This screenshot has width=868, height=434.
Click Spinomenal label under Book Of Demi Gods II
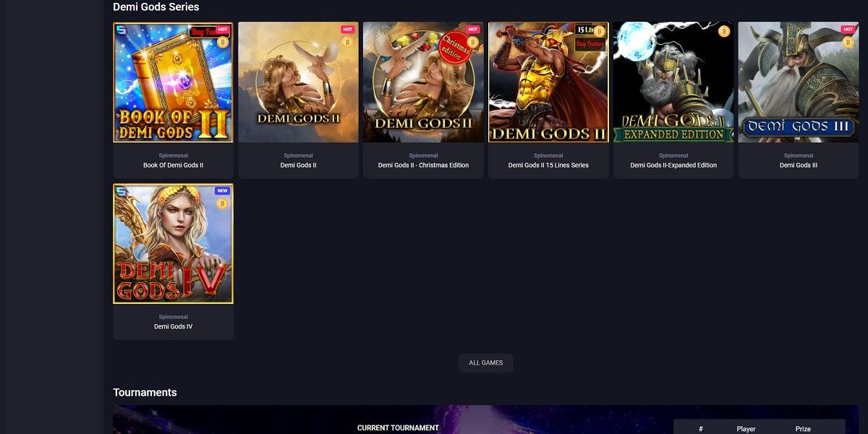[x=174, y=156]
